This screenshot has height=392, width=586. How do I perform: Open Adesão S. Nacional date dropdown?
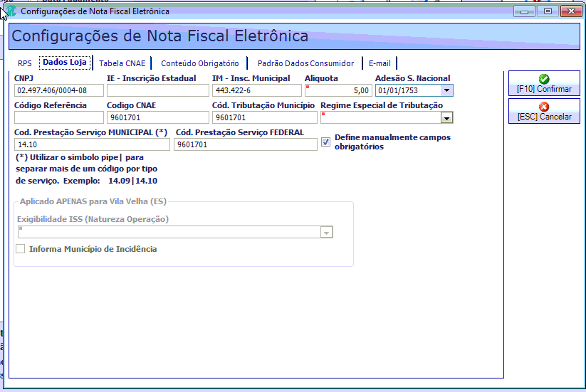[446, 90]
